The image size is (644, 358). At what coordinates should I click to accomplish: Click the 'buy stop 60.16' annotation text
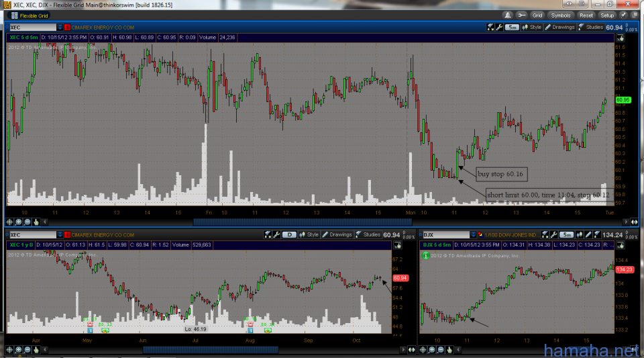(x=500, y=174)
